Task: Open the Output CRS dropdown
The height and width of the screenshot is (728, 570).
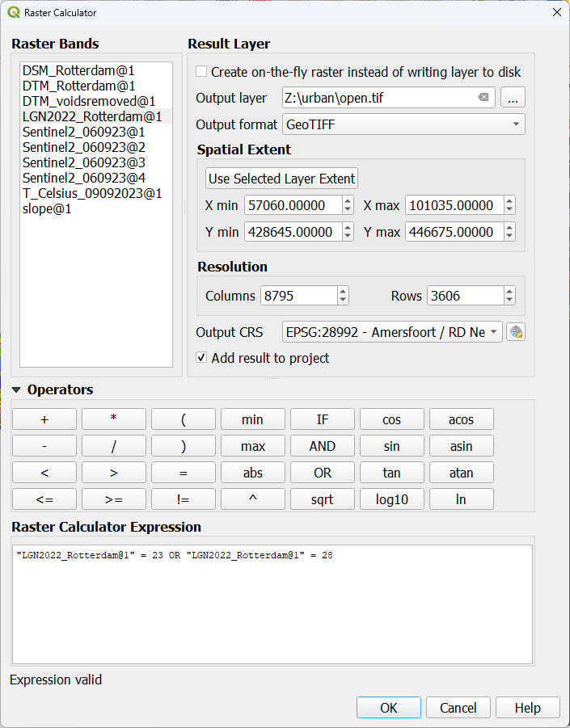Action: click(392, 332)
